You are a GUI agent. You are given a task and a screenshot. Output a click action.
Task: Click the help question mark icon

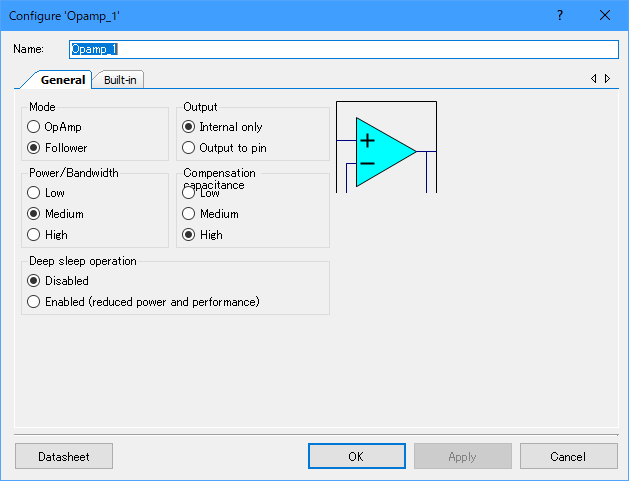point(560,15)
